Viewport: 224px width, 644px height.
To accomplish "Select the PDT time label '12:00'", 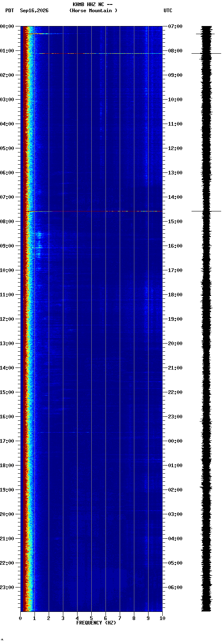I will pyautogui.click(x=7, y=319).
